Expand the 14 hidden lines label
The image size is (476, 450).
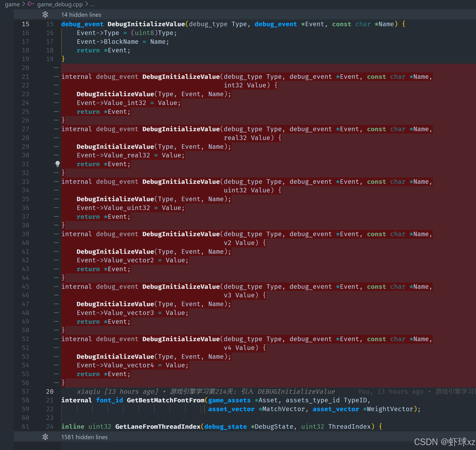tap(81, 15)
